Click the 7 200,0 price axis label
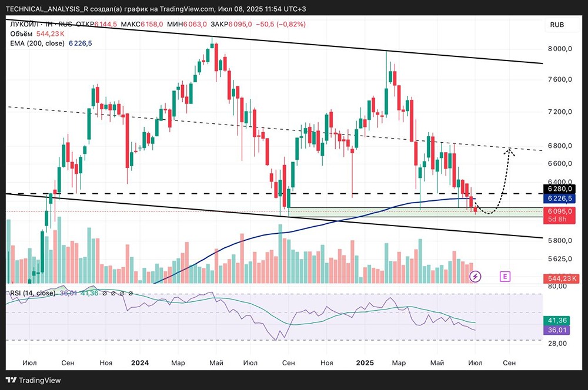The width and height of the screenshot is (588, 390). (560, 112)
